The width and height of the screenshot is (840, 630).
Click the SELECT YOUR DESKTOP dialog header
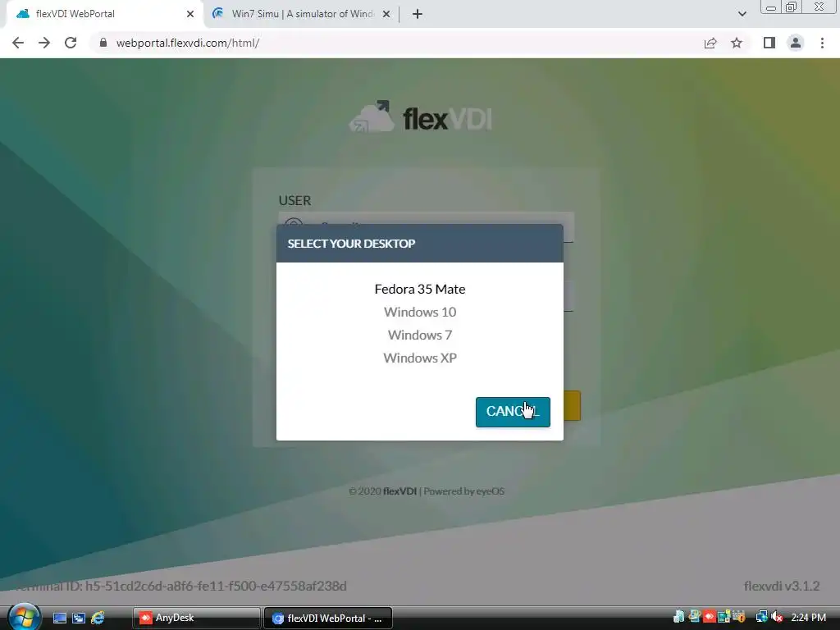(x=419, y=243)
